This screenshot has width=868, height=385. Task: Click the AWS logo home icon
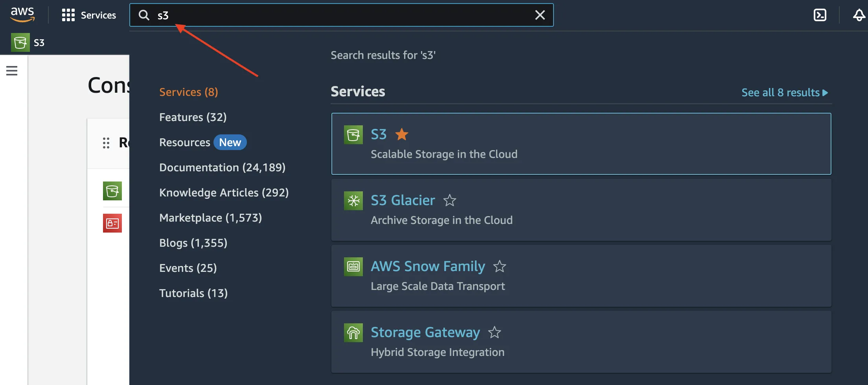pos(22,15)
